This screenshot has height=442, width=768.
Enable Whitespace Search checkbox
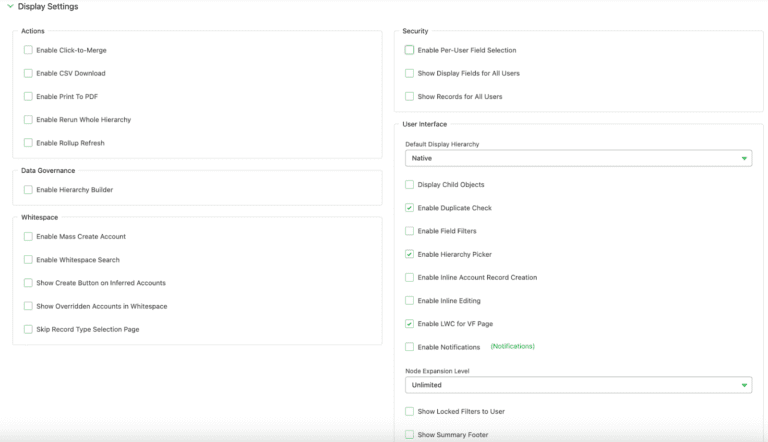(x=28, y=260)
